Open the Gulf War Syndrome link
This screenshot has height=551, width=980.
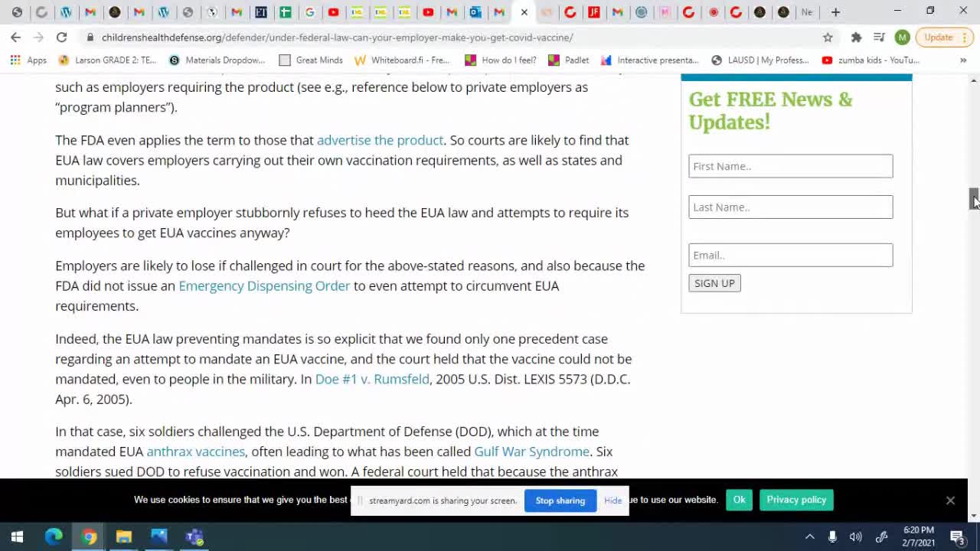[531, 452]
